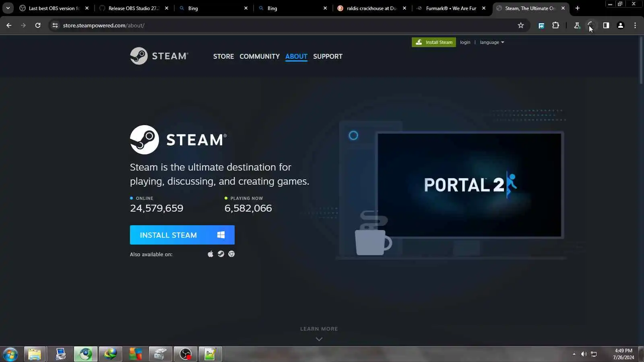Switch to the Last best OBS version tab
Screen dimensions: 644x362
[x=54, y=8]
